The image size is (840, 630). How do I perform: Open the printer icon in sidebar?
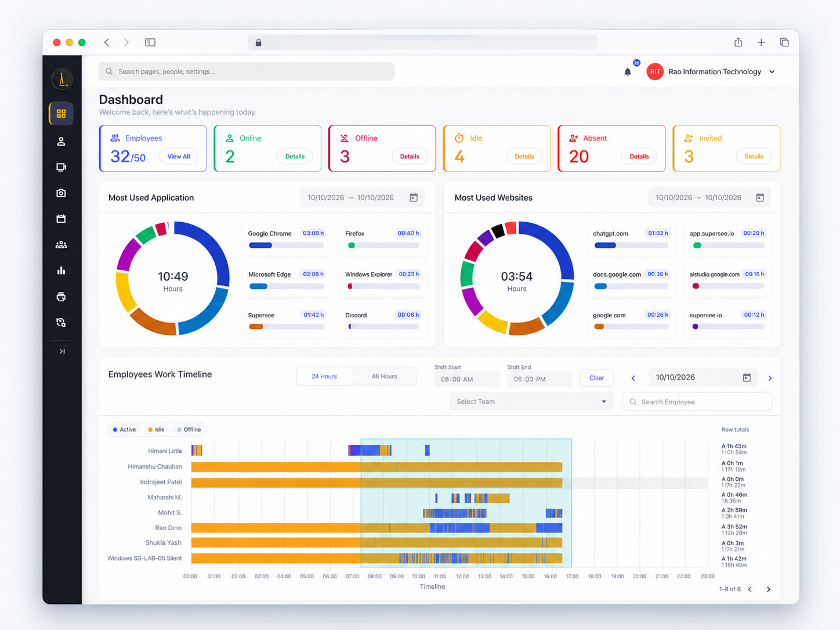[x=61, y=297]
